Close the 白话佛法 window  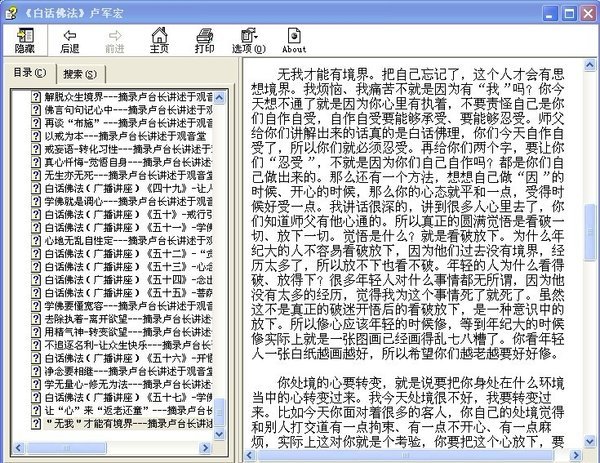588,14
